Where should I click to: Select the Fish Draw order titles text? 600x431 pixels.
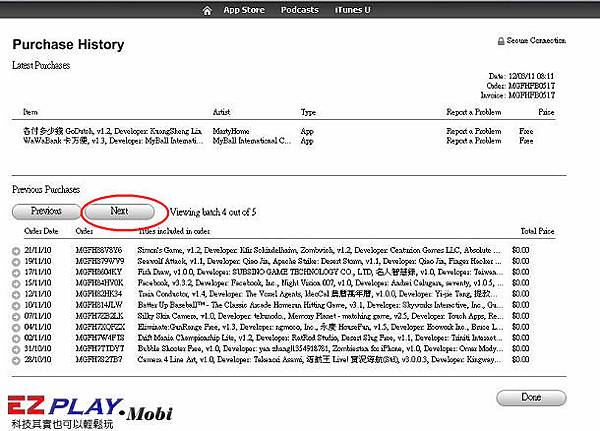point(320,272)
